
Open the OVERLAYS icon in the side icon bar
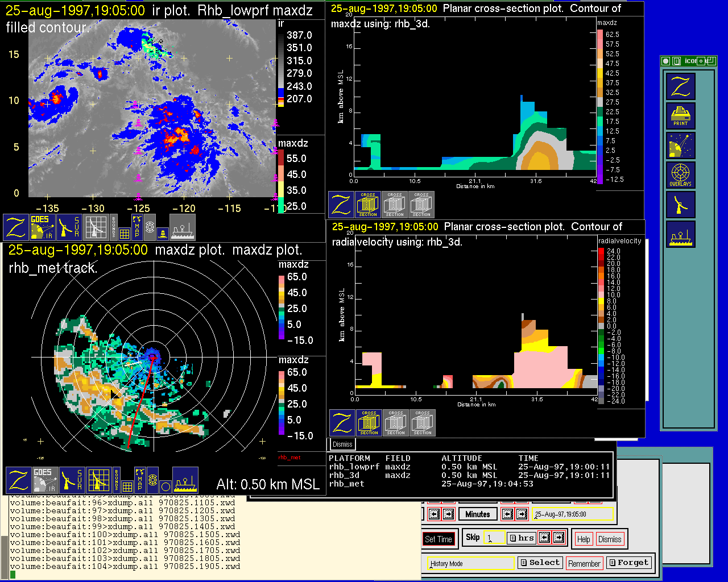pos(681,175)
